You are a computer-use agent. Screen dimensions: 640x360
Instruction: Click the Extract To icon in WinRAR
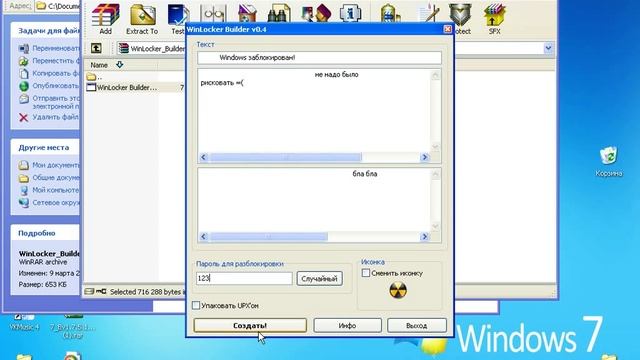[x=142, y=15]
